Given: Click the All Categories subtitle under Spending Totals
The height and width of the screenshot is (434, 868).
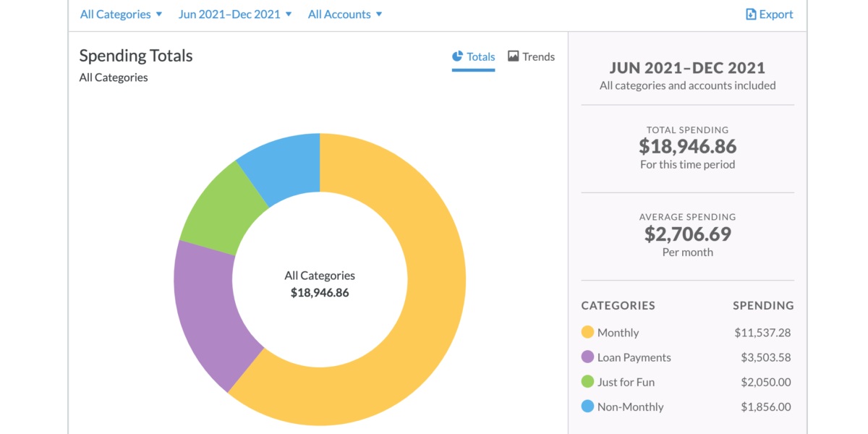Looking at the screenshot, I should [x=114, y=77].
